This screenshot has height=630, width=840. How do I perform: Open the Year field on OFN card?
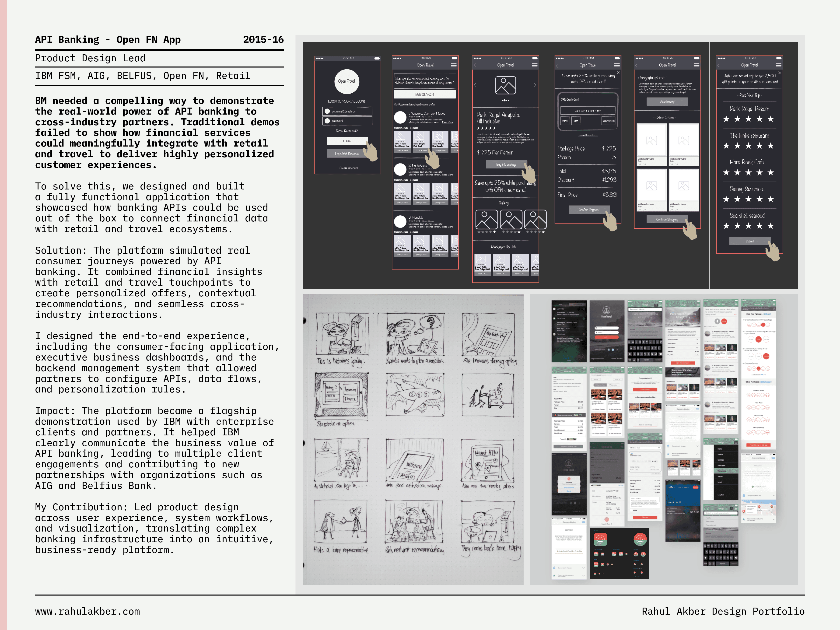(x=577, y=121)
